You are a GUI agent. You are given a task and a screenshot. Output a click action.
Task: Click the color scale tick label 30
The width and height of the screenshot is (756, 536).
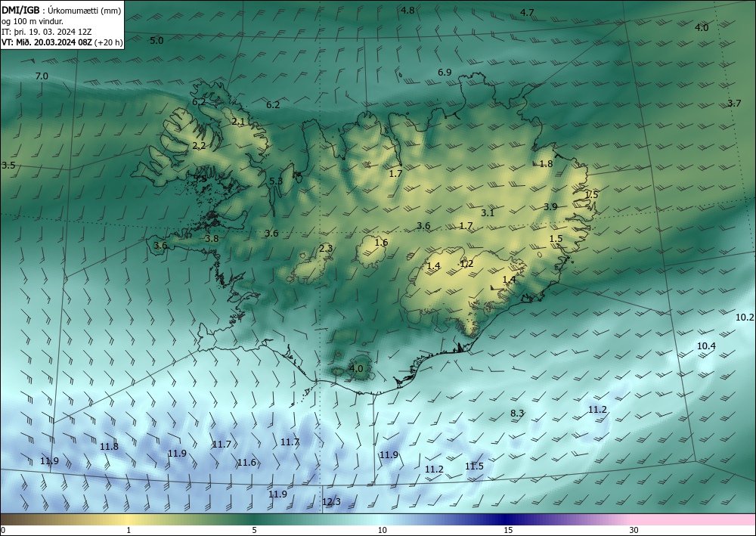tap(634, 531)
